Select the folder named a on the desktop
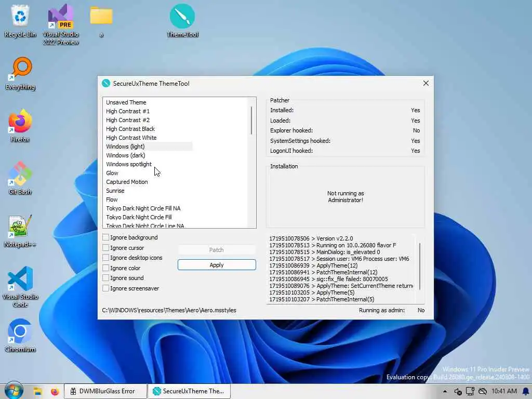 [101, 21]
